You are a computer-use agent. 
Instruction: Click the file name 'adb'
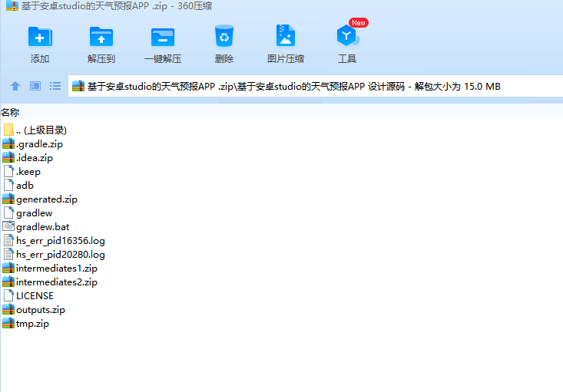[x=25, y=186]
